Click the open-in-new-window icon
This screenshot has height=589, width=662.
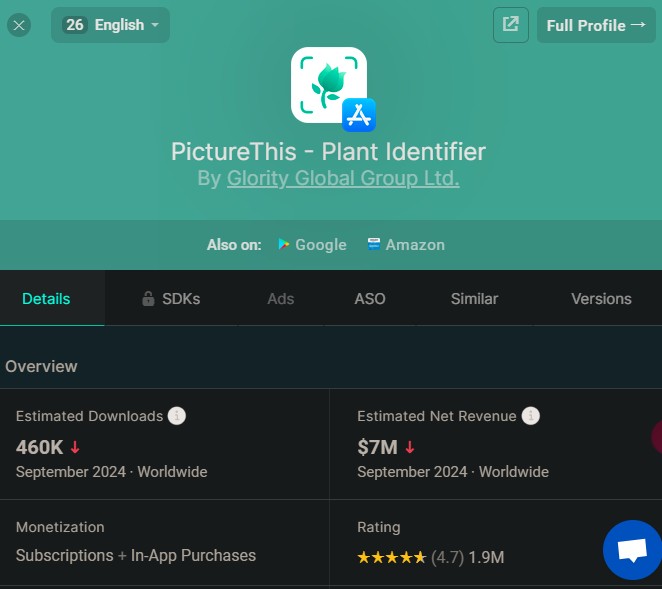510,25
